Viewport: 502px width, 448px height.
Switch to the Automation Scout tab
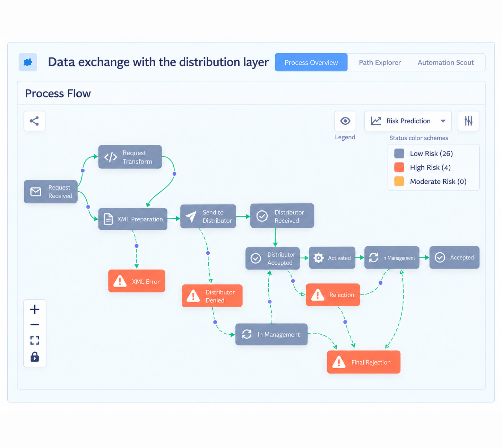[445, 62]
